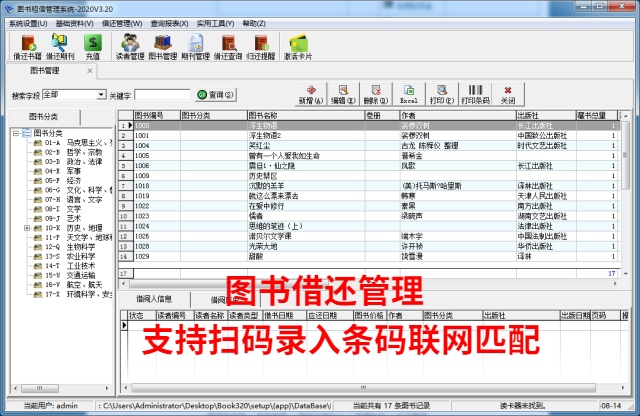The width and height of the screenshot is (640, 416).
Task: Click the 编辑(E) edit button
Action: (343, 94)
